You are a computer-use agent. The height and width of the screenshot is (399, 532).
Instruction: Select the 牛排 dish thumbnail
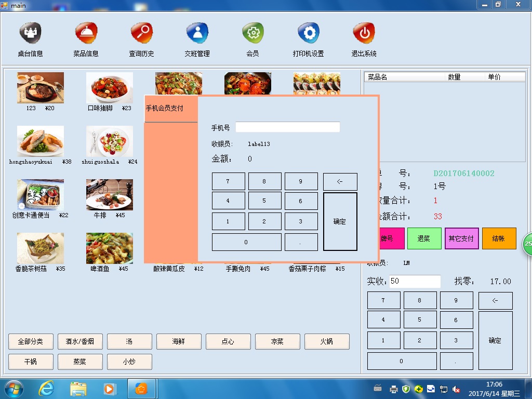[x=109, y=195]
